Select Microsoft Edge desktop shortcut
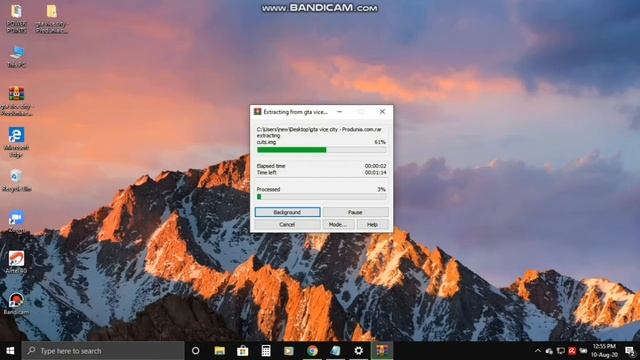 [16, 142]
